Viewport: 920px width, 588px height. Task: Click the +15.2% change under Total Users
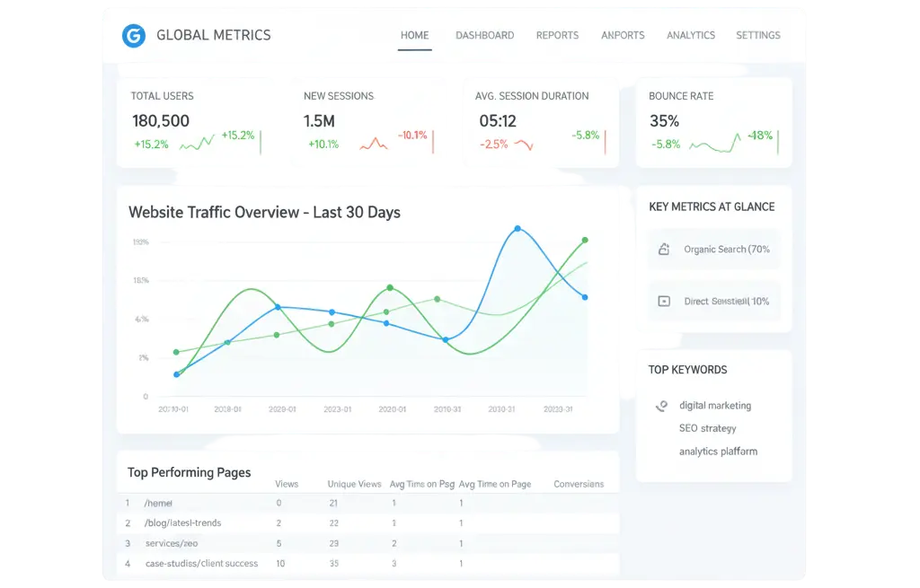coord(151,145)
